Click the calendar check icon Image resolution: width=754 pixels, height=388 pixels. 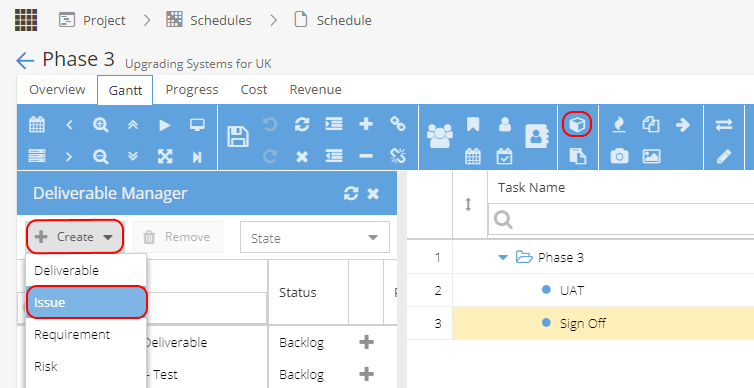click(504, 156)
